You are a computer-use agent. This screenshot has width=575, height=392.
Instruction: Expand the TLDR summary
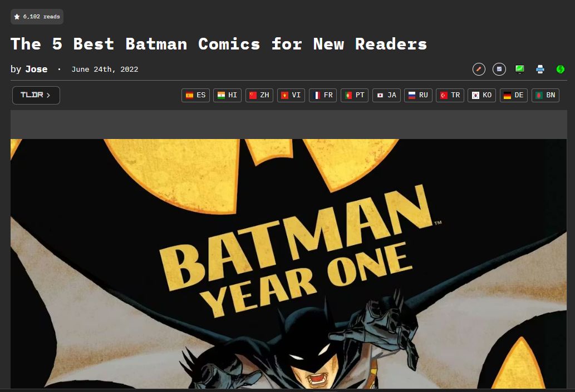(x=36, y=95)
